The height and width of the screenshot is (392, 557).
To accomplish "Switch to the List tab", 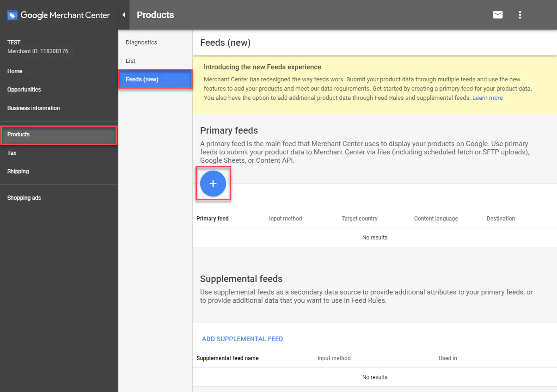I will pyautogui.click(x=131, y=61).
